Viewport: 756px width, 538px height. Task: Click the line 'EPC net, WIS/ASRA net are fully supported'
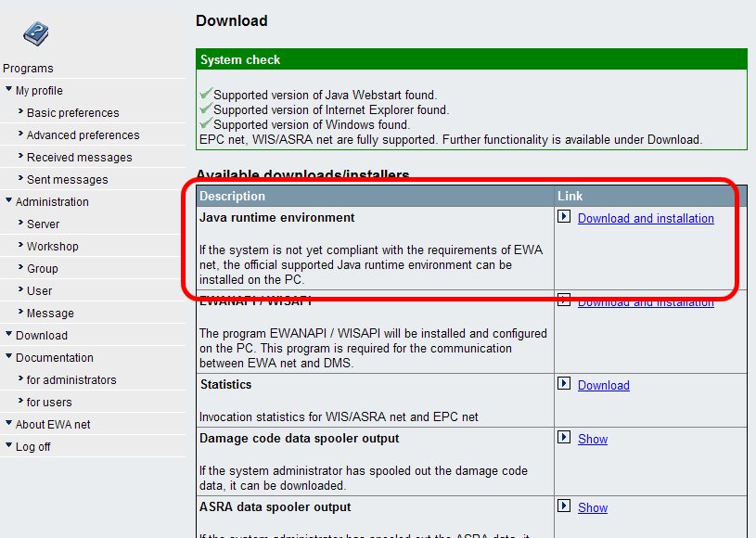coord(318,140)
